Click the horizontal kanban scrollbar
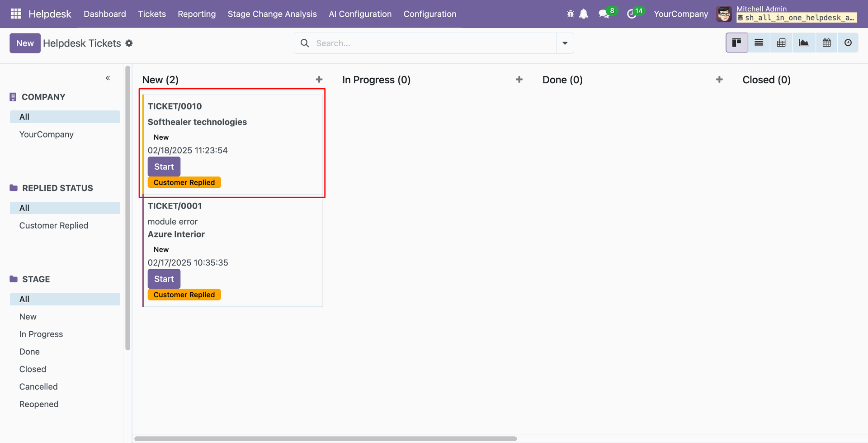The height and width of the screenshot is (443, 868). (325, 438)
